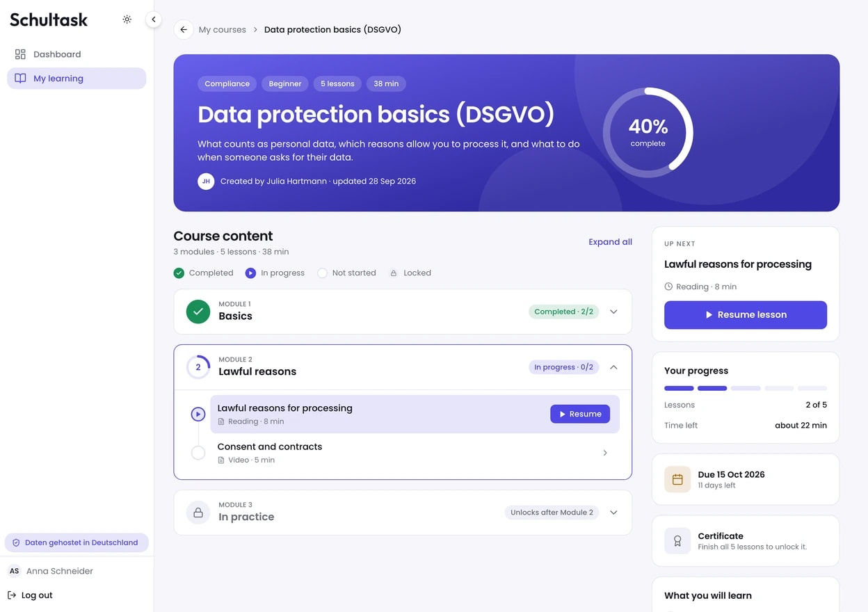Click the JH author avatar
The height and width of the screenshot is (612, 868).
206,181
